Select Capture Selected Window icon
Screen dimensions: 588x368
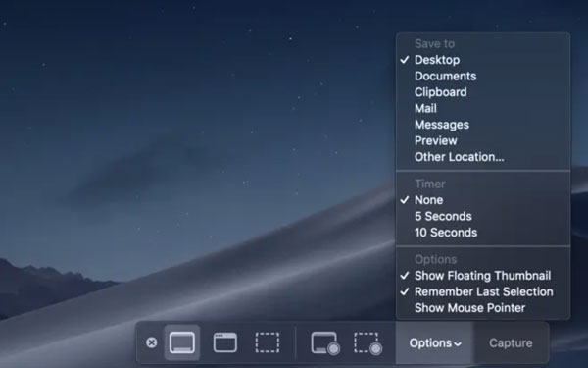click(x=225, y=342)
